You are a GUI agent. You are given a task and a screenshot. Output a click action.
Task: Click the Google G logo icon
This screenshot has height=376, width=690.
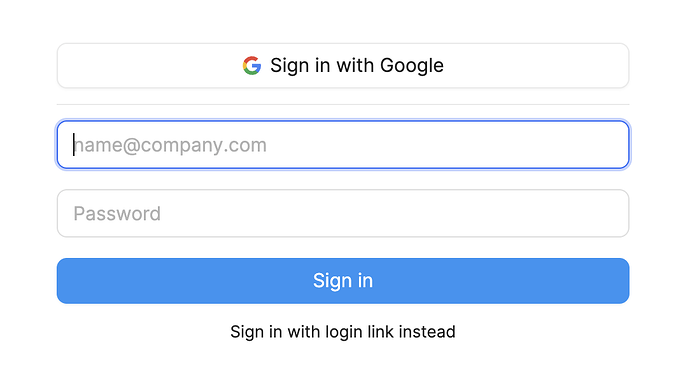click(252, 66)
